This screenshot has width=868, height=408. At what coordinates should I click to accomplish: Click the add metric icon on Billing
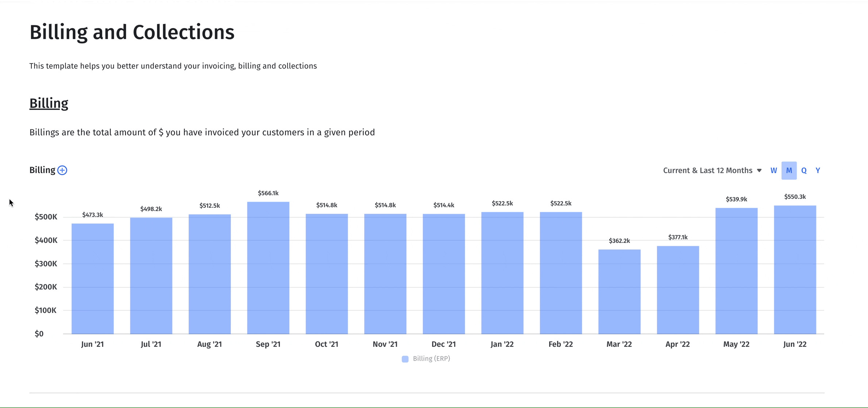coord(62,170)
